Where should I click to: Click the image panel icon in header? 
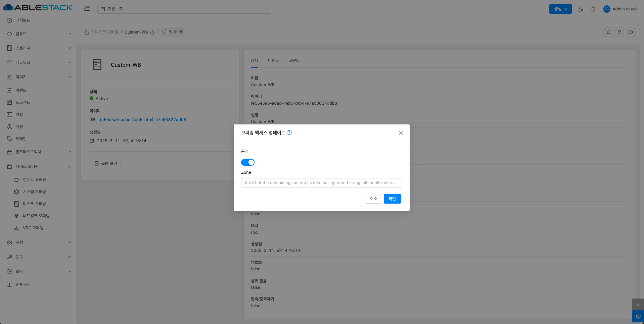580,9
